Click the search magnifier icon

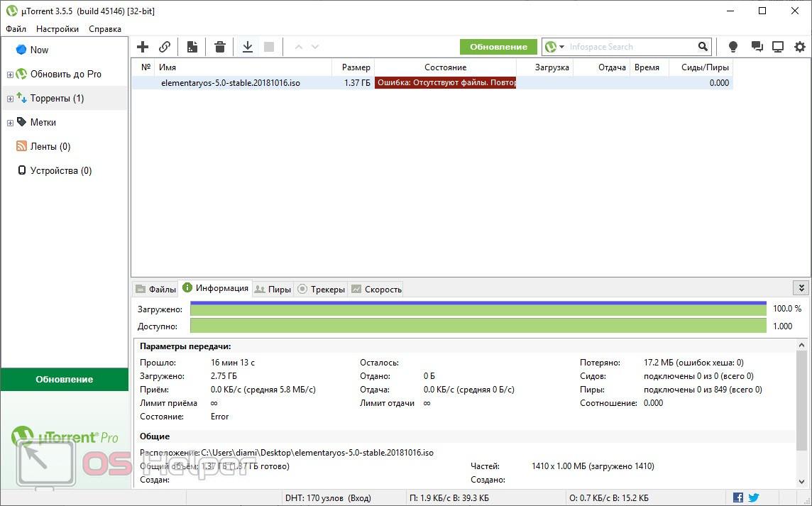coord(703,47)
